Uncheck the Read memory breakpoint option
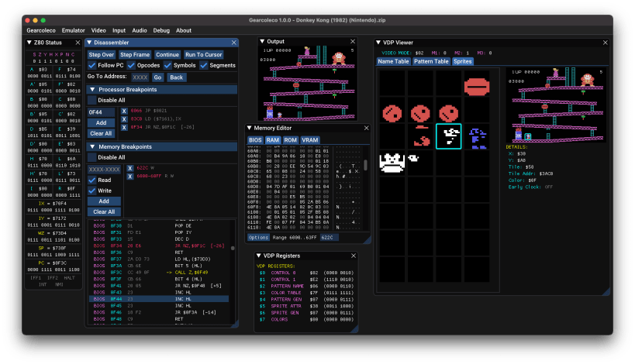 [x=92, y=180]
